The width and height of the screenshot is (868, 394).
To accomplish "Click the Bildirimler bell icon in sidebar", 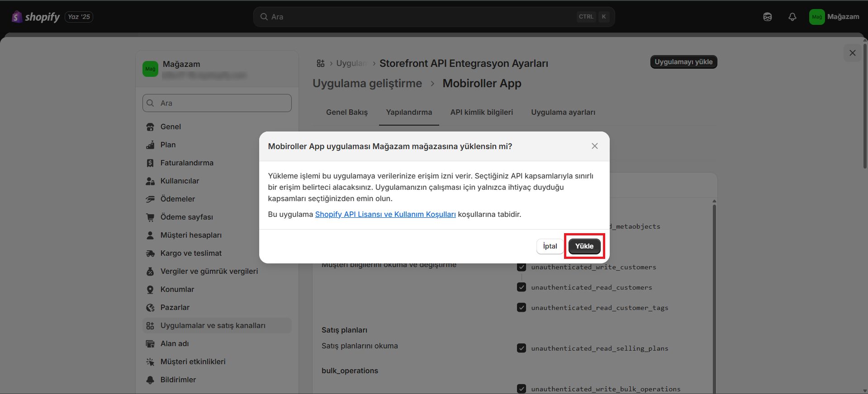I will click(x=150, y=380).
